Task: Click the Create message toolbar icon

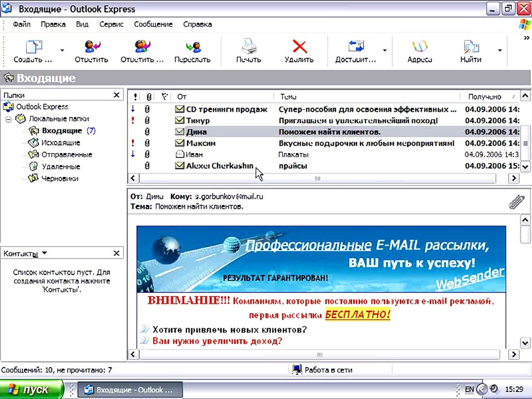Action: click(x=34, y=47)
